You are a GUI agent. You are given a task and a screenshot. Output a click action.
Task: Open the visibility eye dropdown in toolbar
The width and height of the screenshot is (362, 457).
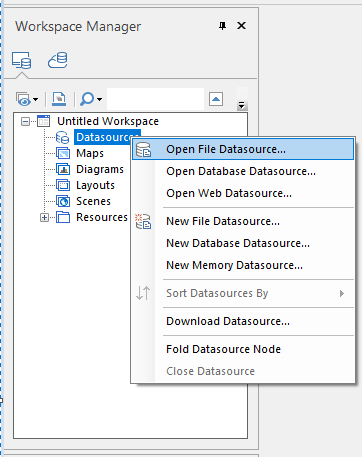pyautogui.click(x=27, y=99)
